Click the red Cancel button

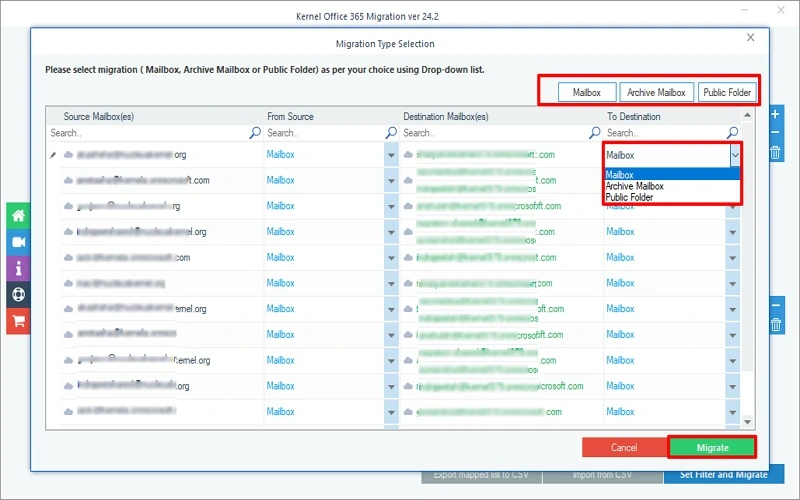pyautogui.click(x=624, y=447)
